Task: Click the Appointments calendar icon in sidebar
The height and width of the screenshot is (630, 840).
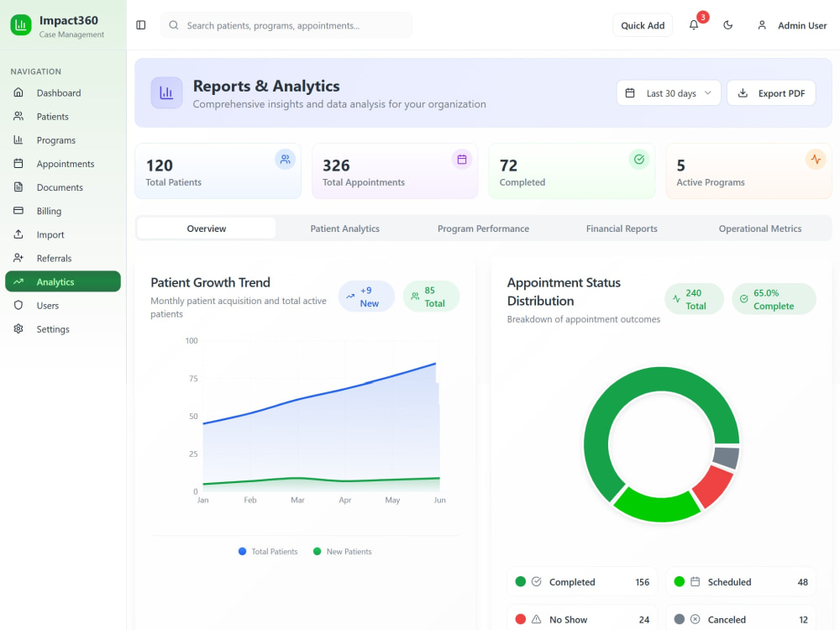Action: tap(18, 163)
